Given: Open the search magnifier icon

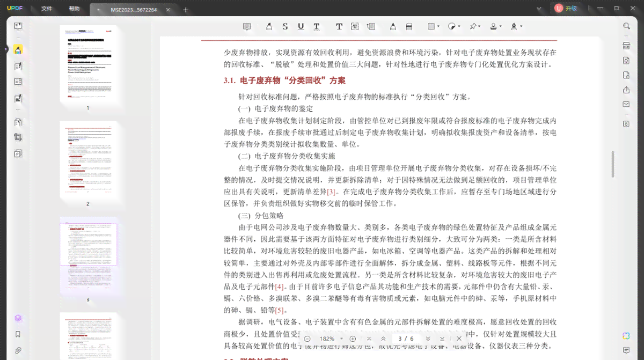Looking at the screenshot, I should click(x=626, y=26).
